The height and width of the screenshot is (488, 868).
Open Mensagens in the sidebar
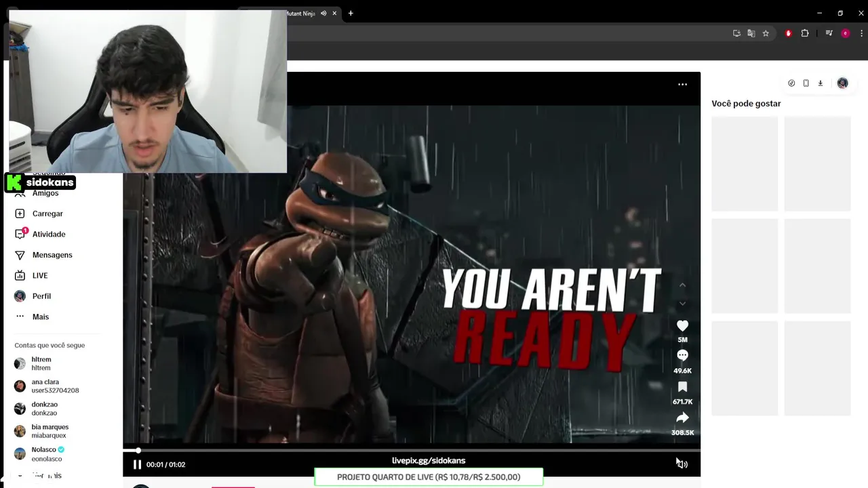point(52,255)
